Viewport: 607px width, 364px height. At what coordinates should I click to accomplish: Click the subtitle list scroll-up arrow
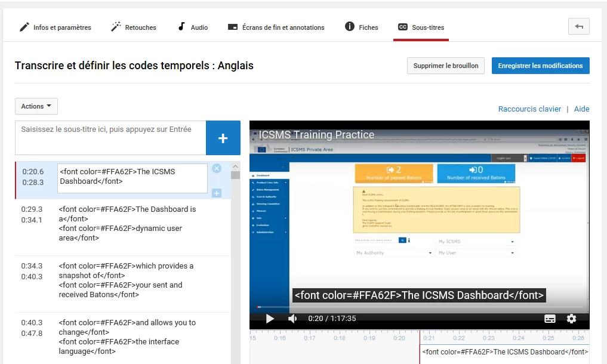[x=235, y=166]
